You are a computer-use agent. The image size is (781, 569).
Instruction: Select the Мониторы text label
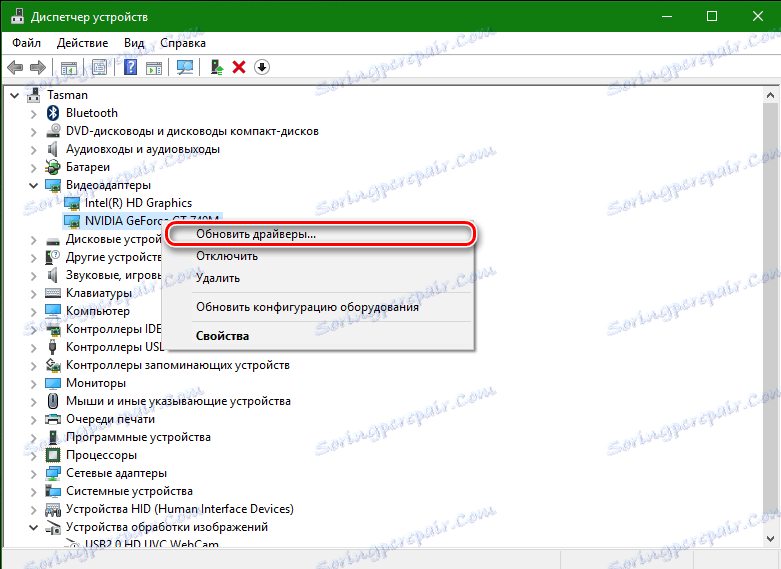tap(96, 383)
